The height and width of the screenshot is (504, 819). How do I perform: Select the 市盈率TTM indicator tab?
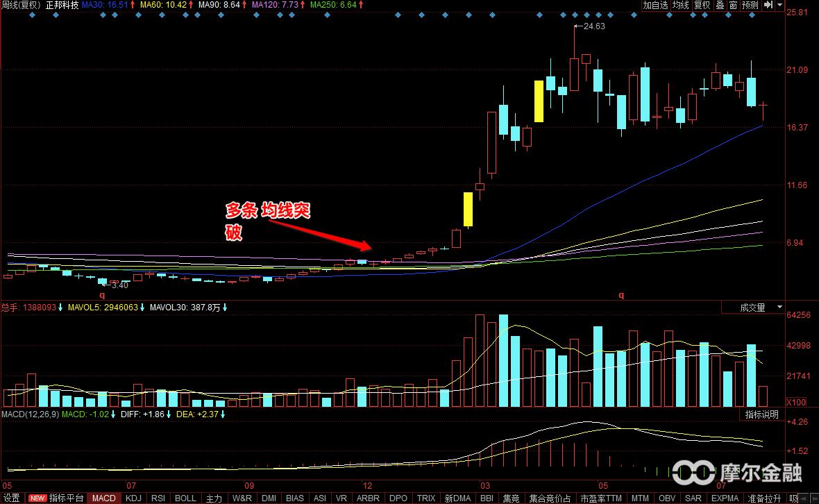coord(601,498)
